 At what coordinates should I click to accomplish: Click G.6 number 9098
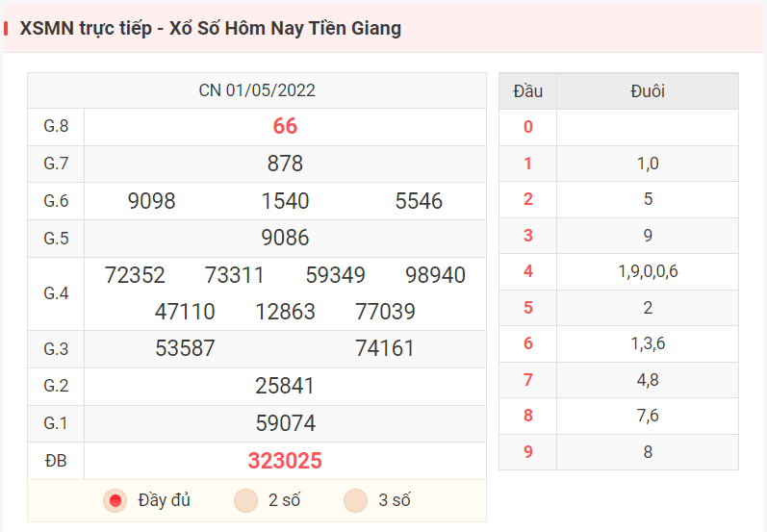click(x=152, y=201)
